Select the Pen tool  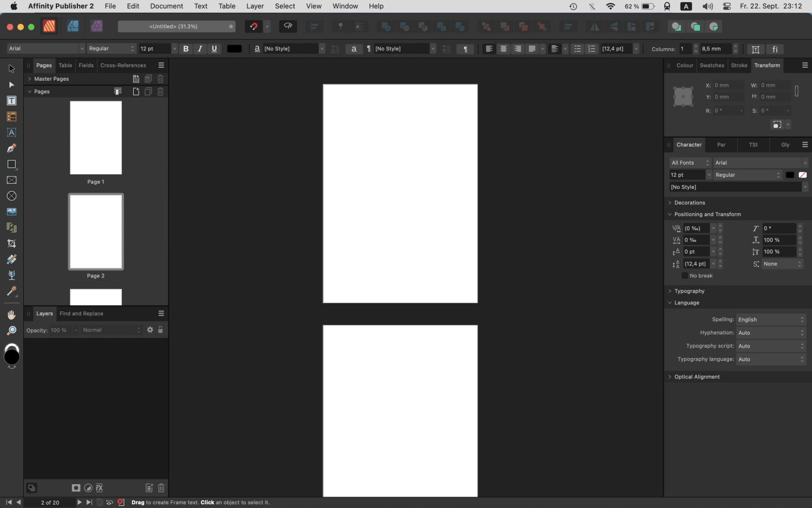point(11,148)
